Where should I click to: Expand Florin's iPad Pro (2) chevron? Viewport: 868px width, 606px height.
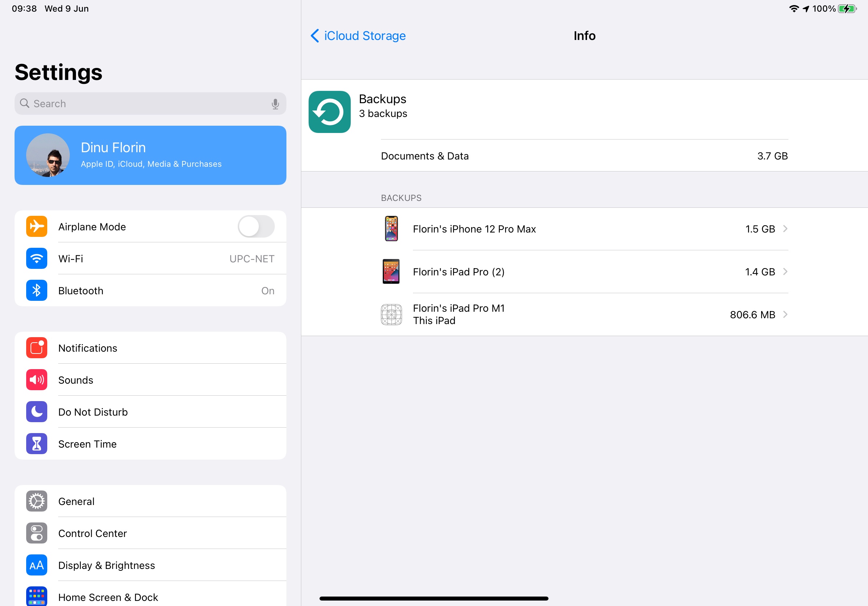tap(785, 272)
